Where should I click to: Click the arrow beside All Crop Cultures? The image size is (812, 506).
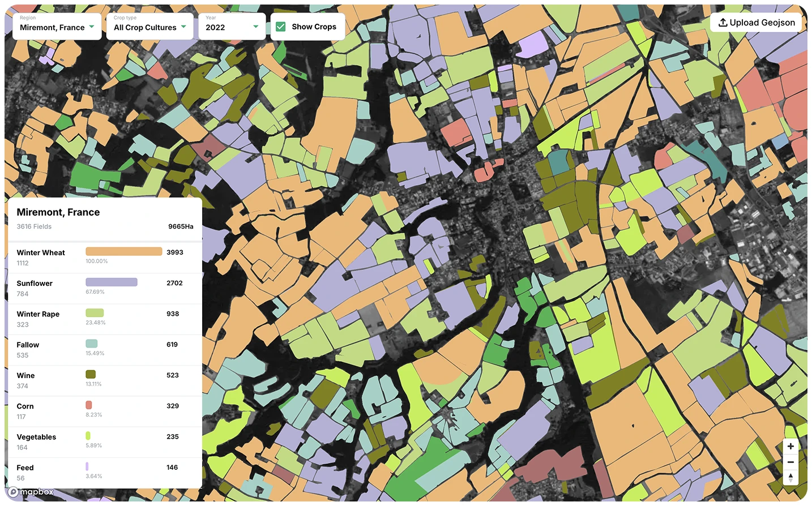[x=183, y=27]
